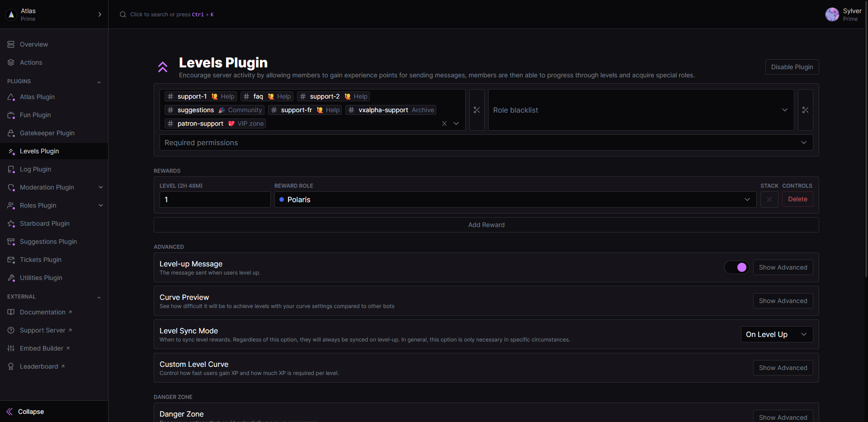Clear all selected channels with X

tap(444, 123)
